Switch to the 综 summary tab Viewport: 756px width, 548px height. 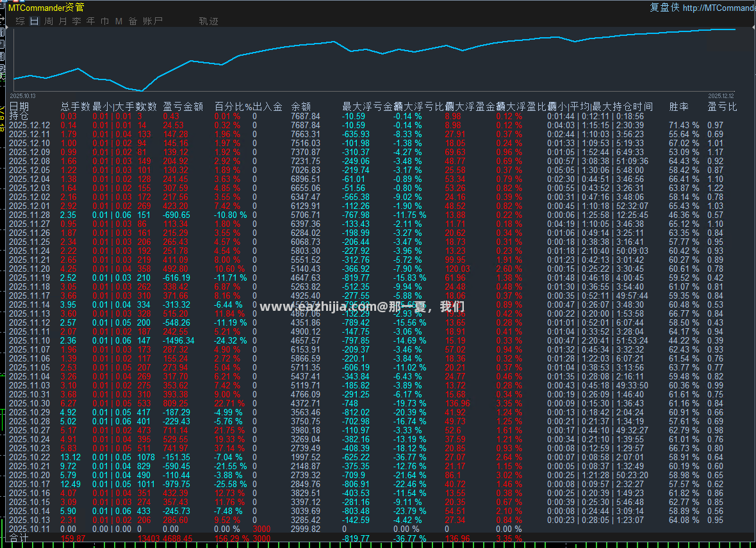(x=20, y=21)
